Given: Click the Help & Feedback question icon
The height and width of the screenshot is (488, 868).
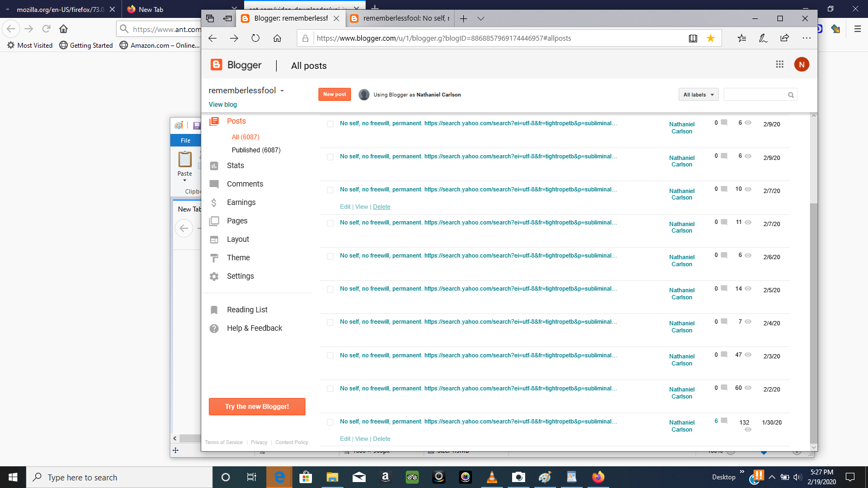Looking at the screenshot, I should pos(214,328).
